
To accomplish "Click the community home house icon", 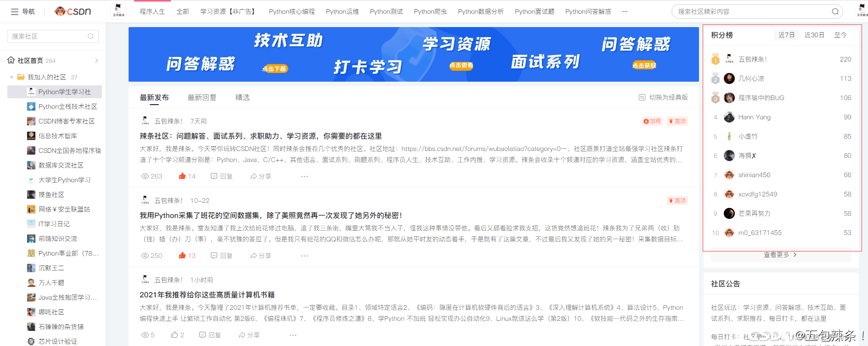I will [x=11, y=60].
